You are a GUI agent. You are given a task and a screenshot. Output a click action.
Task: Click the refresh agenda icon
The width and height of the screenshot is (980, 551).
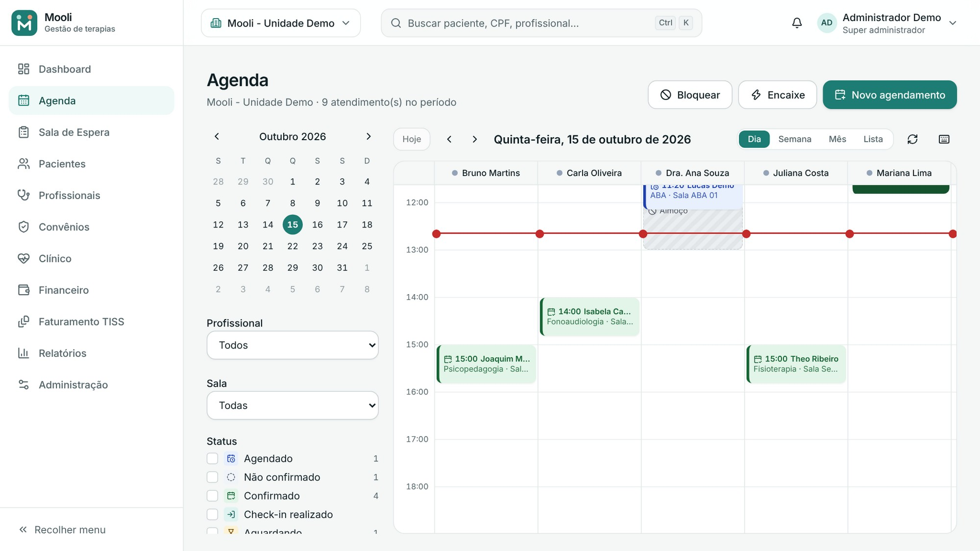pyautogui.click(x=912, y=139)
